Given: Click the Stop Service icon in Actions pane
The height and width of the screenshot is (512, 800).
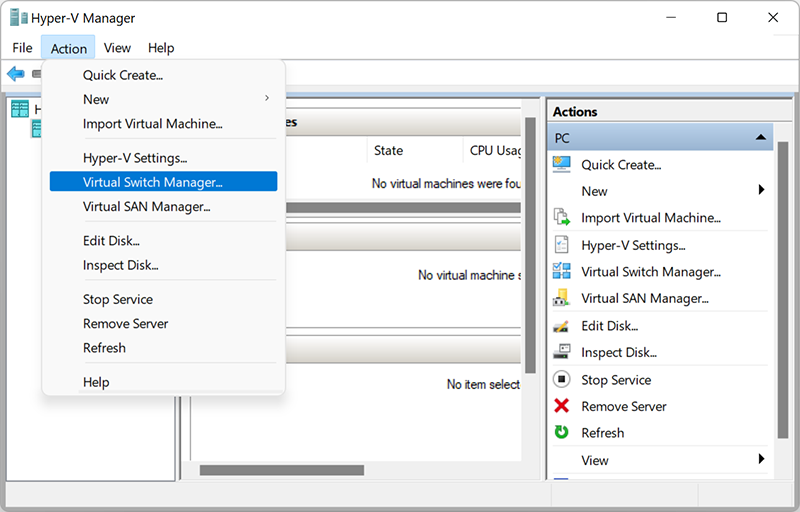Looking at the screenshot, I should (x=562, y=380).
